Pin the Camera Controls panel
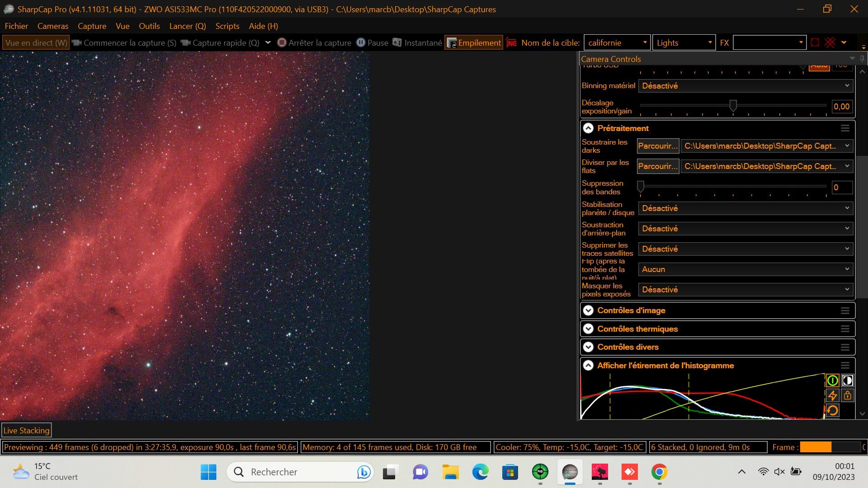Viewport: 868px width, 488px height. tap(862, 59)
